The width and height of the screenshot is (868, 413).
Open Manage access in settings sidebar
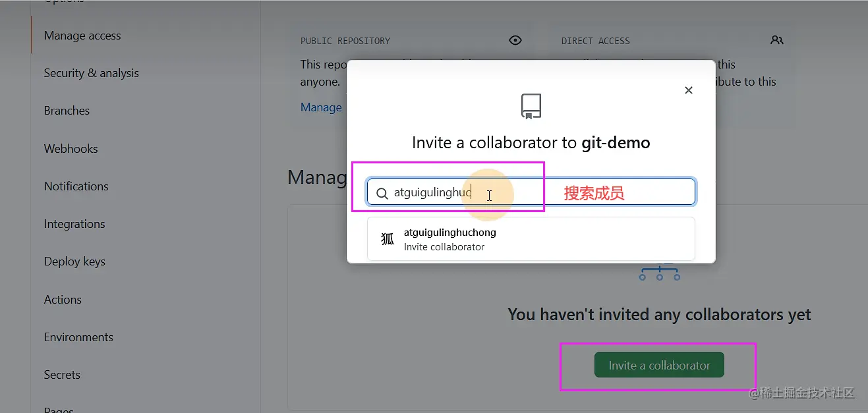(x=82, y=36)
